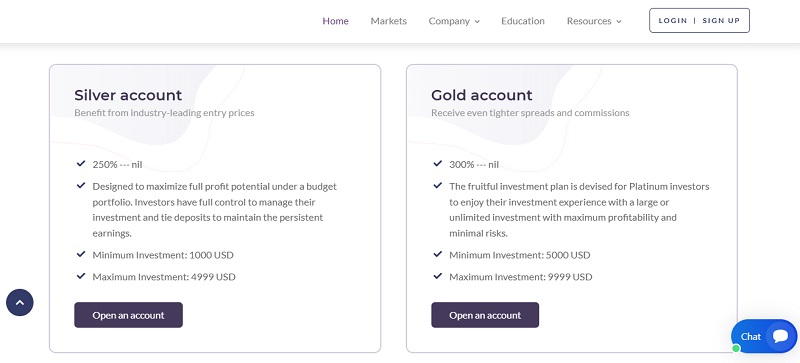This screenshot has width=800, height=363.
Task: Click the chevron arrow next to Company
Action: pos(477,21)
